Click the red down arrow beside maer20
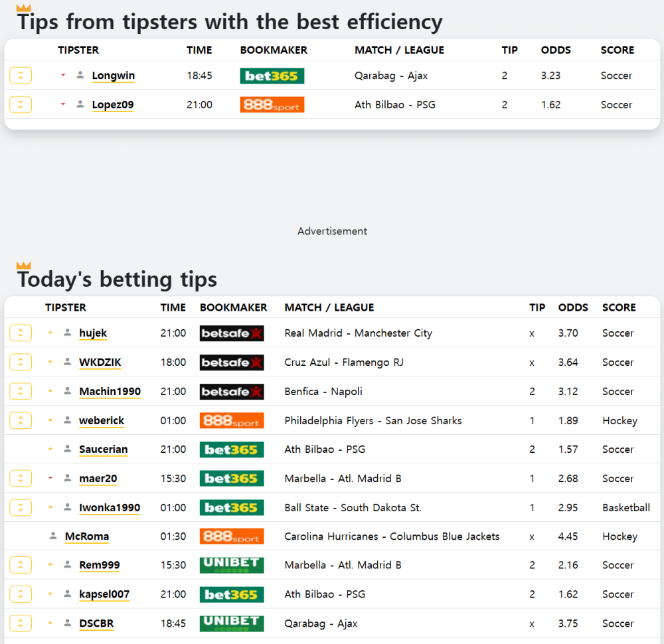The image size is (664, 644). coord(50,478)
